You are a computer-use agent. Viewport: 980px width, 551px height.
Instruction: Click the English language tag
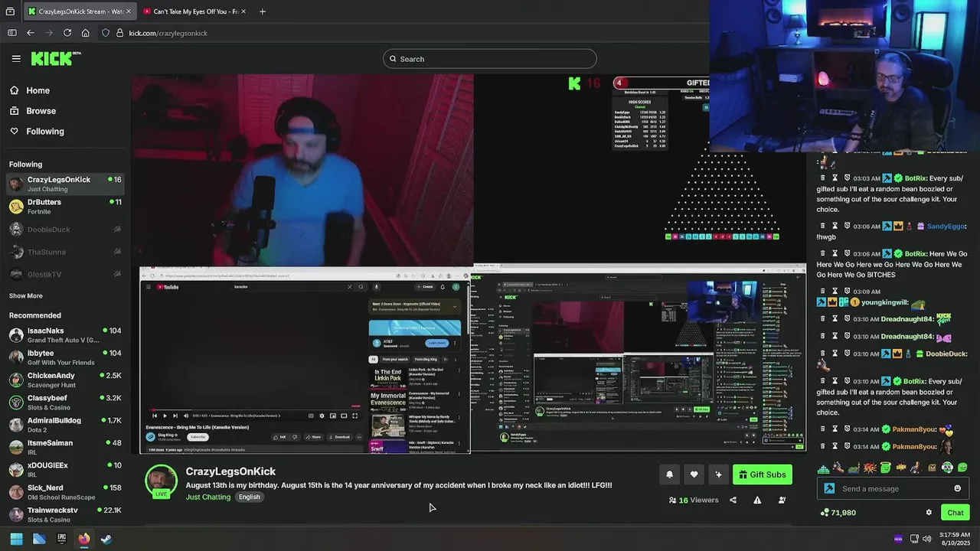point(249,497)
